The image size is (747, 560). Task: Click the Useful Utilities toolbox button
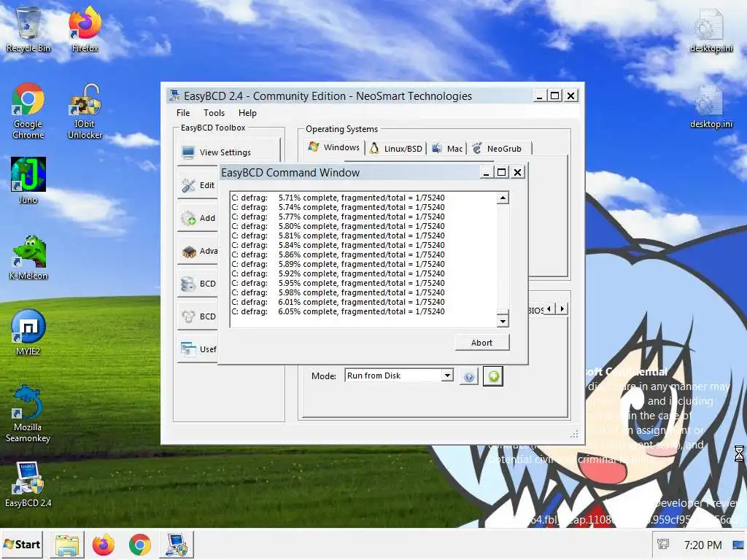click(198, 349)
